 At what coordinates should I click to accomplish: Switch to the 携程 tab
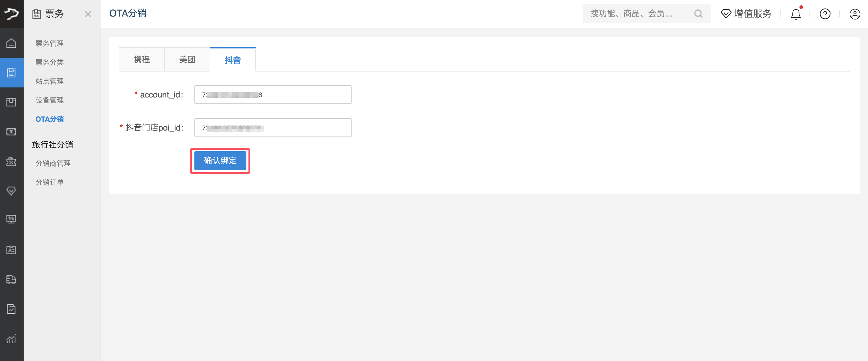point(142,60)
